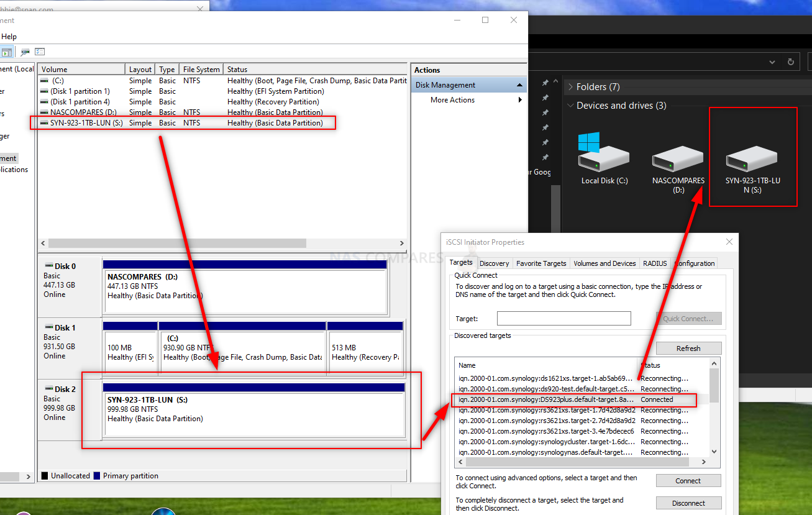Screen dimensions: 812x515
Task: Switch to the Configuration tab in iSCSI Initiator
Action: 695,263
